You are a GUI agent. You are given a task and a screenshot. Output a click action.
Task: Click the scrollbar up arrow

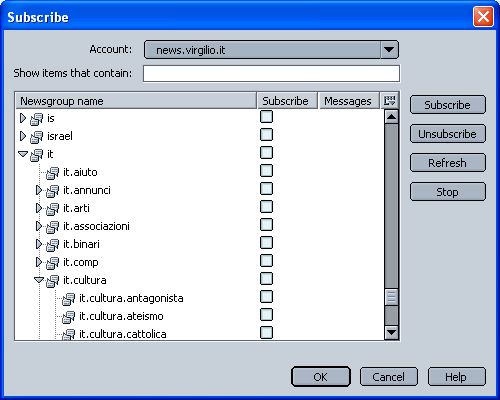tap(391, 117)
